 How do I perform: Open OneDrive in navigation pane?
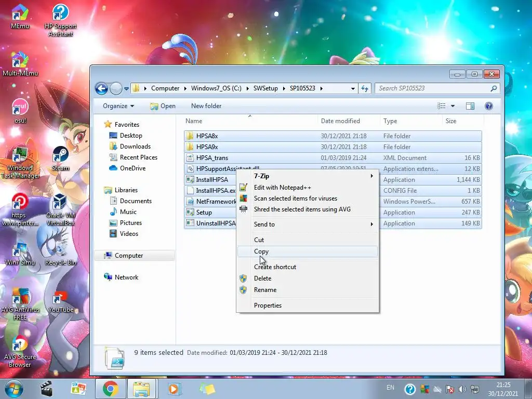pos(132,168)
